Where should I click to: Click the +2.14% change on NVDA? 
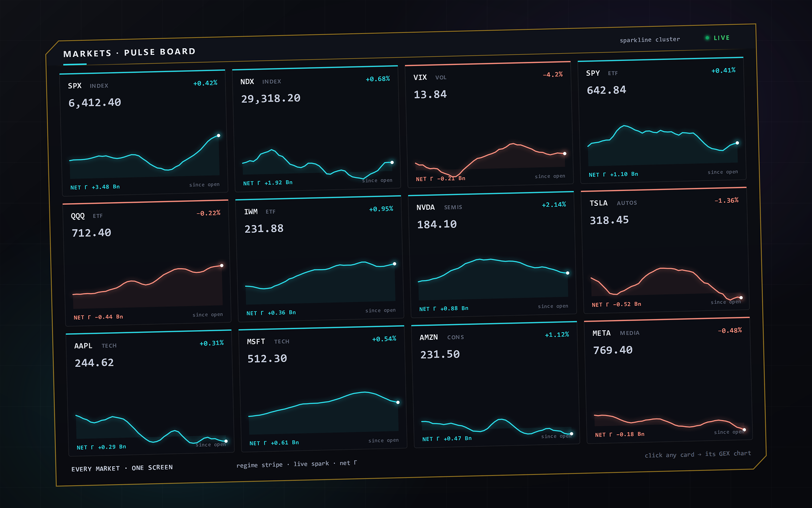(554, 205)
